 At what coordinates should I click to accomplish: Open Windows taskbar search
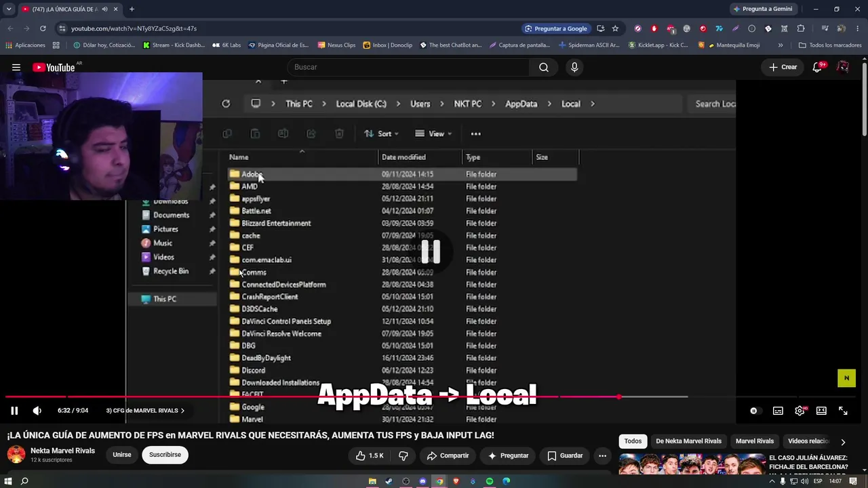coord(24,481)
